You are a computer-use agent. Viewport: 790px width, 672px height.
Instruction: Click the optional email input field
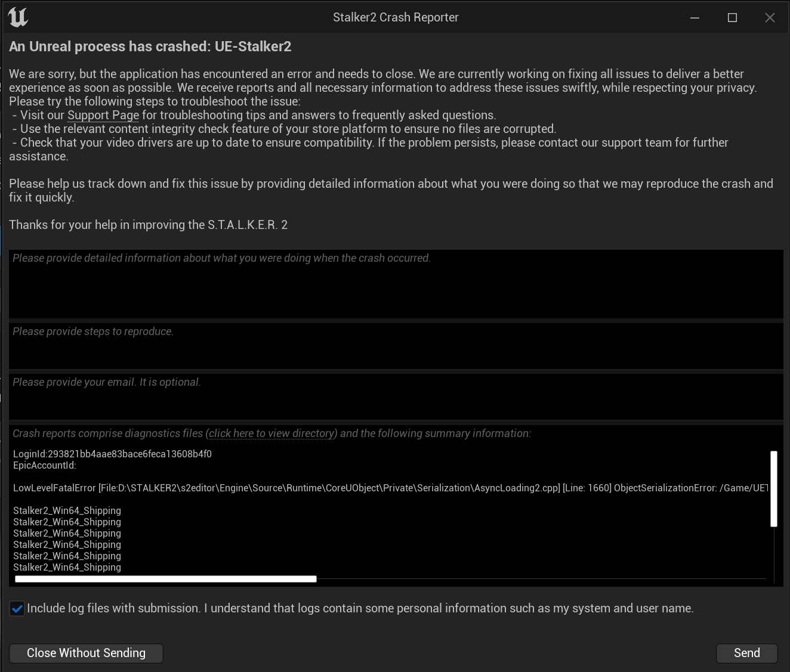[396, 397]
